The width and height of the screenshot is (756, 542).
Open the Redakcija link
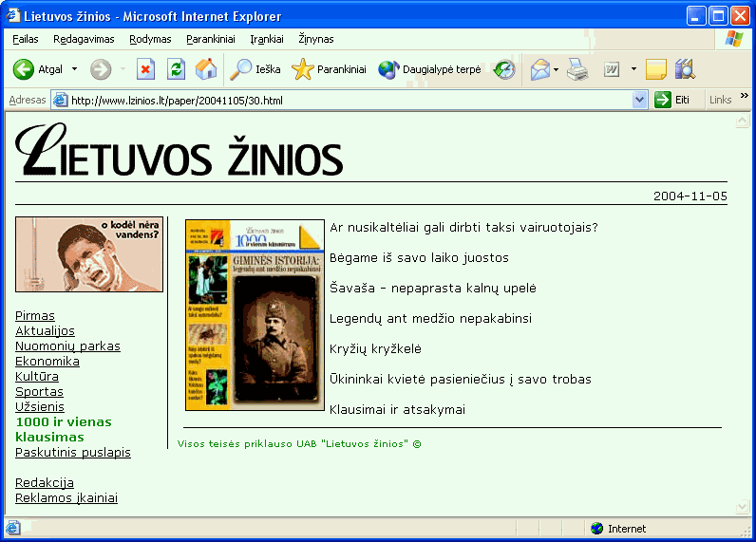[45, 483]
